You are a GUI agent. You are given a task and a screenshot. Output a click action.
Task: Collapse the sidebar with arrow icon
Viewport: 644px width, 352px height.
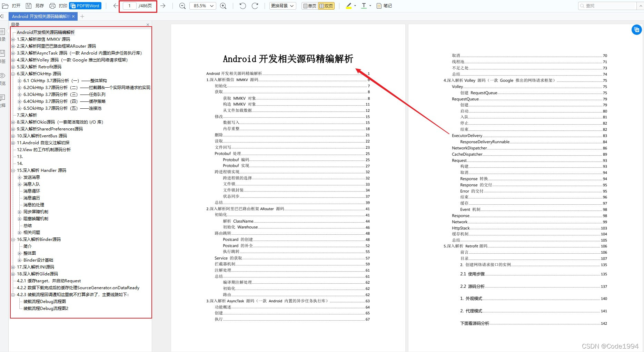[x=2, y=16]
